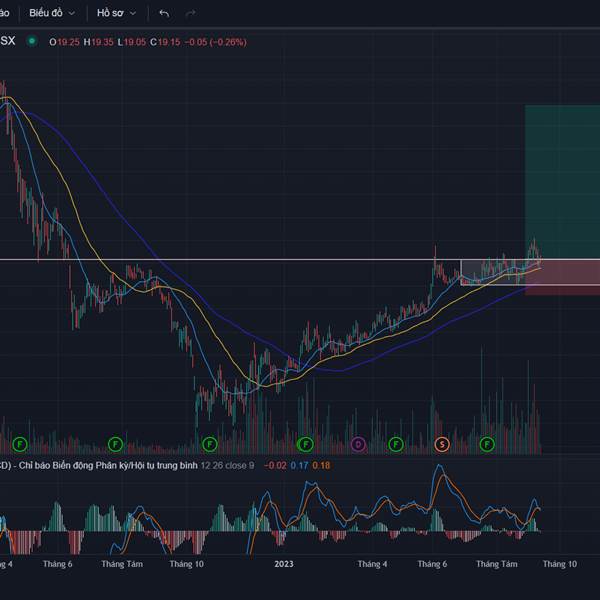Screen dimensions: 600x600
Task: Select the green profit zone of the long position
Action: coord(562,182)
